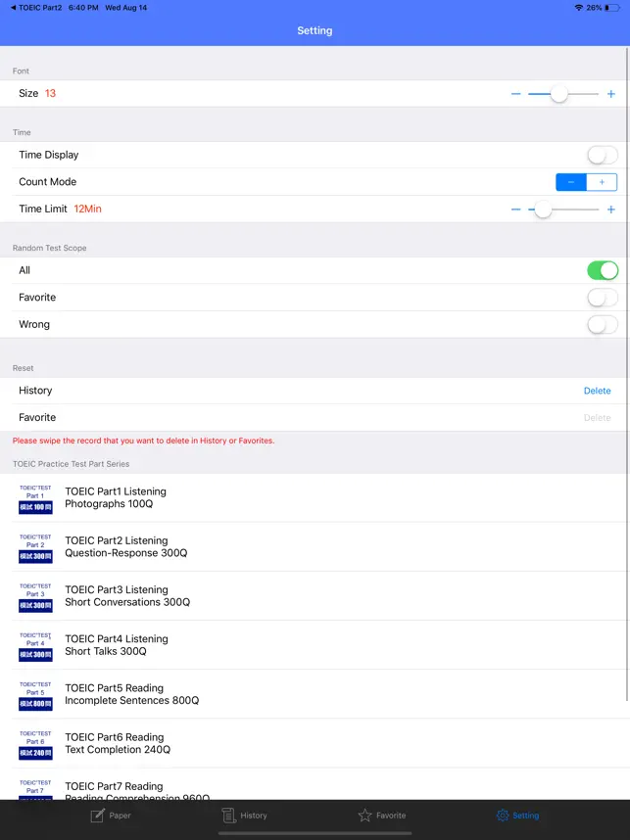The height and width of the screenshot is (840, 630).
Task: Tap Delete for Favorite reset
Action: pos(597,418)
